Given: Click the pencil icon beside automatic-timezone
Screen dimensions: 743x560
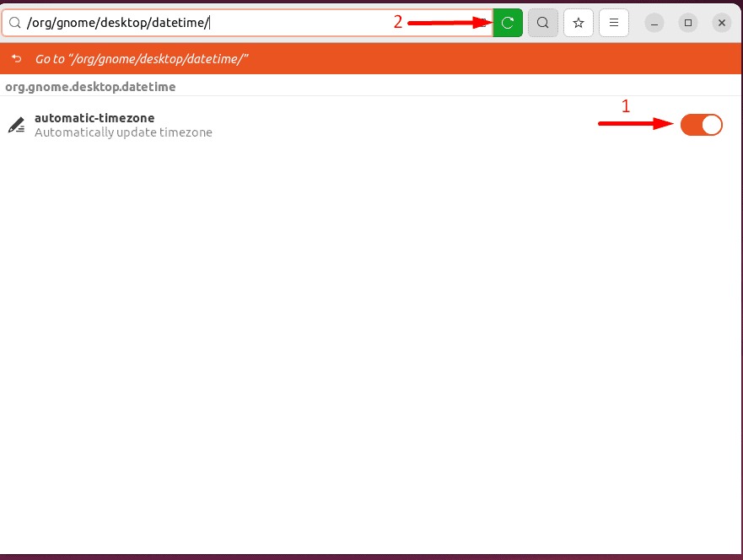Looking at the screenshot, I should coord(16,124).
